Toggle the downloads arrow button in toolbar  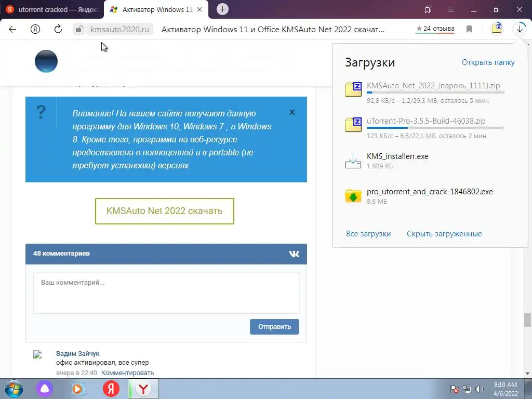pos(520,29)
